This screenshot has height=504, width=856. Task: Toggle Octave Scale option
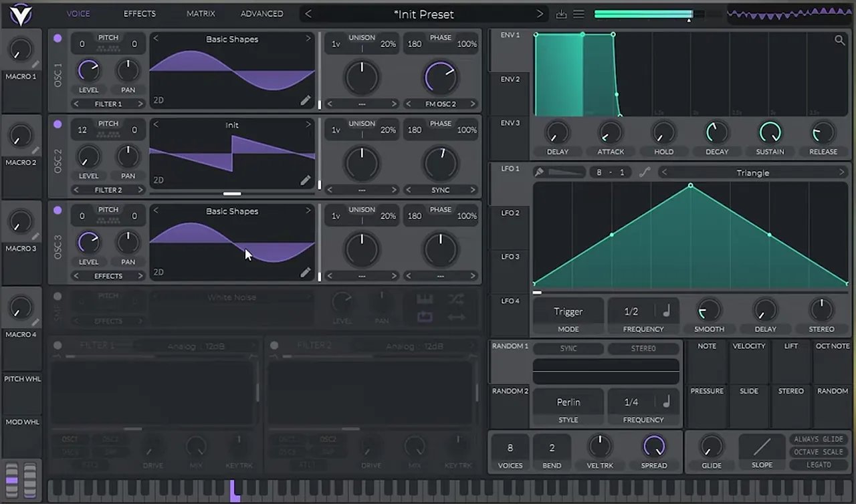(819, 452)
